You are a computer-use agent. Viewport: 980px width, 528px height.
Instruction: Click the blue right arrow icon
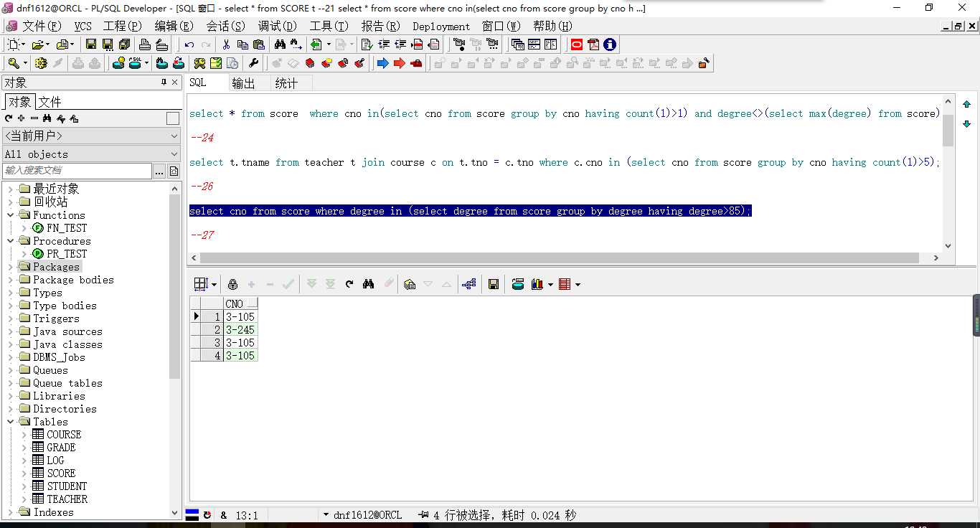pyautogui.click(x=382, y=63)
